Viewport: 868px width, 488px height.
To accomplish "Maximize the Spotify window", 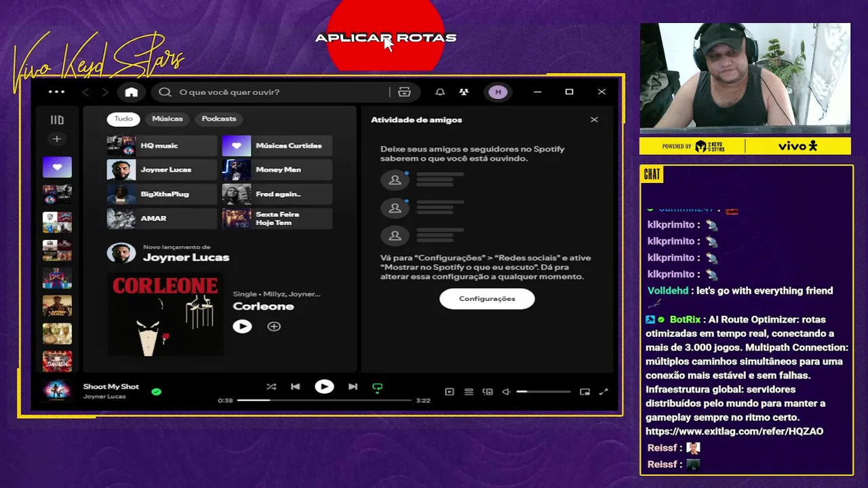I will coord(570,92).
